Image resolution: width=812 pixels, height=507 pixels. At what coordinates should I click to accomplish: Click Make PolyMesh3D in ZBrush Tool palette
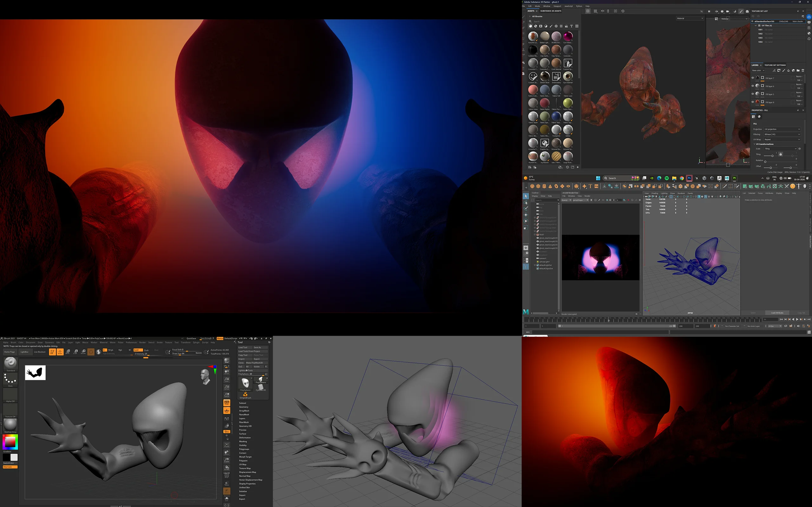pos(257,363)
